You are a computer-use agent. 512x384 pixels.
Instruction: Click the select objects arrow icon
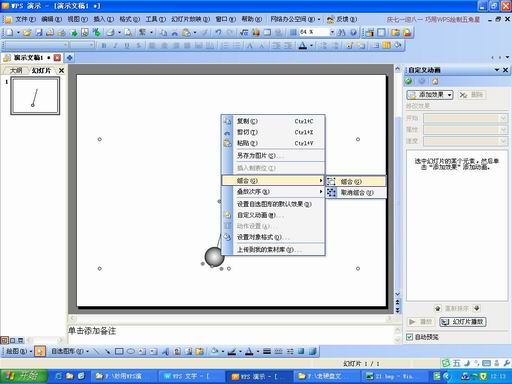pos(40,351)
